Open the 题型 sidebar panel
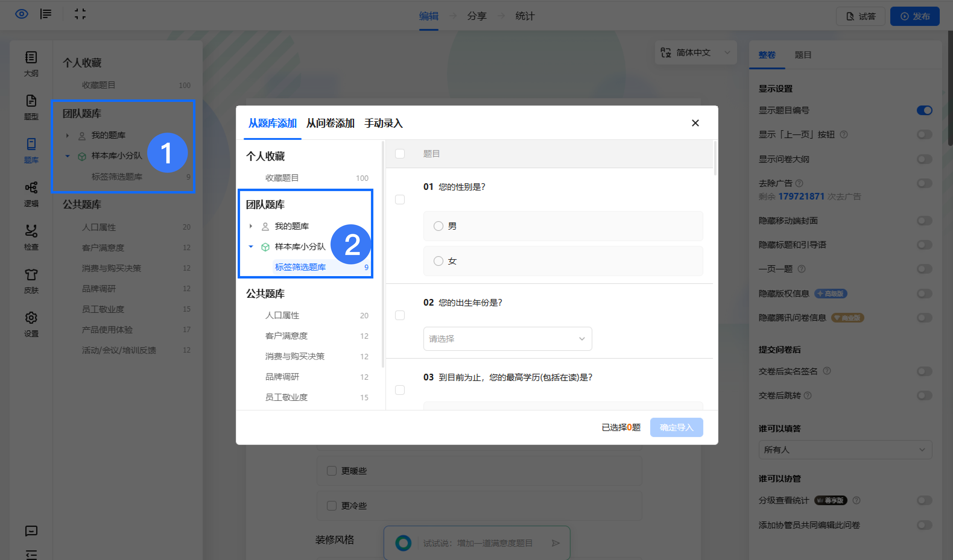 coord(31,107)
